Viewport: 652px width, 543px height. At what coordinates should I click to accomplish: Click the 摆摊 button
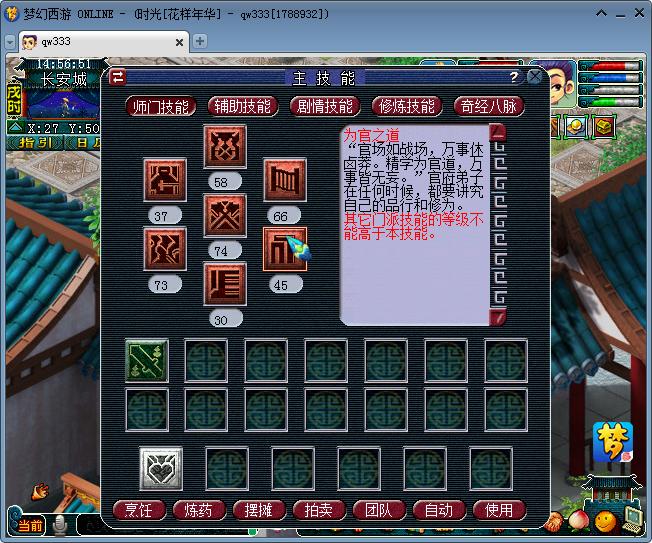(259, 510)
